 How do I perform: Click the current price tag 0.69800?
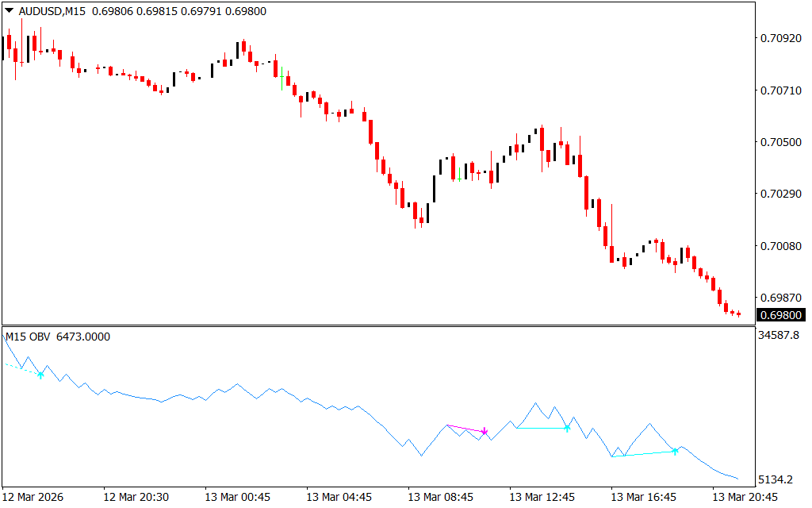pyautogui.click(x=779, y=315)
